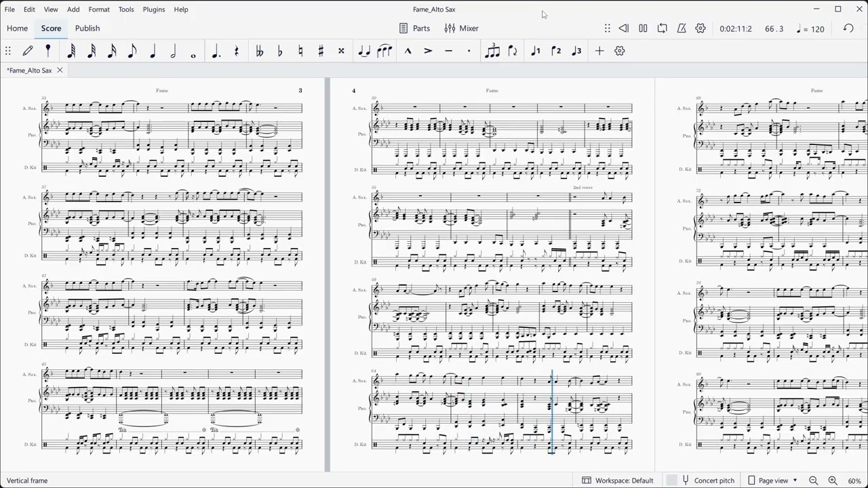868x488 pixels.
Task: Pause the playback
Action: pyautogui.click(x=643, y=28)
